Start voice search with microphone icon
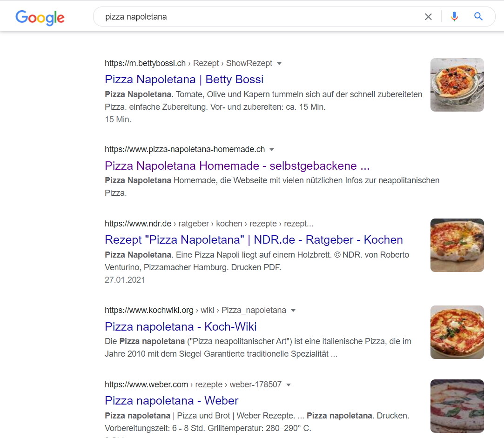Viewport: 504px width, 438px height. pos(454,16)
